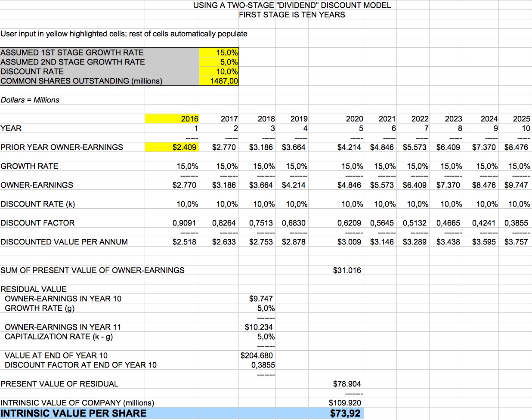Click the yellow discount rate 10,0% input cell
The width and height of the screenshot is (532, 420).
pyautogui.click(x=219, y=71)
